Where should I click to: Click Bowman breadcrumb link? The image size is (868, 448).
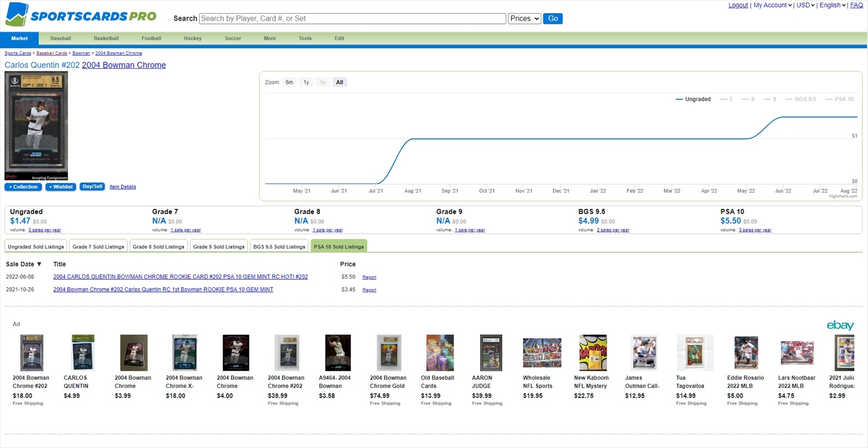tap(81, 53)
